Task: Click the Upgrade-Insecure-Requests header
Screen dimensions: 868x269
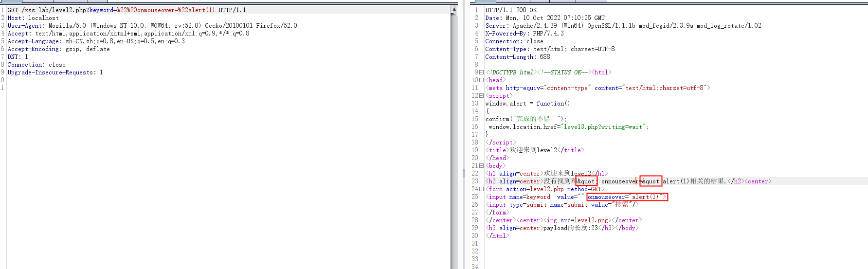Action: click(x=55, y=72)
